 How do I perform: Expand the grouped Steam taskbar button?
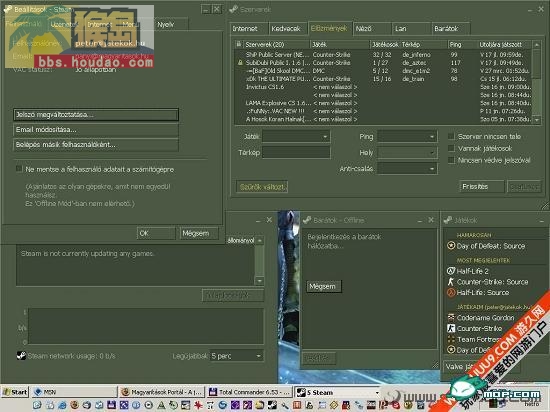[x=337, y=392]
